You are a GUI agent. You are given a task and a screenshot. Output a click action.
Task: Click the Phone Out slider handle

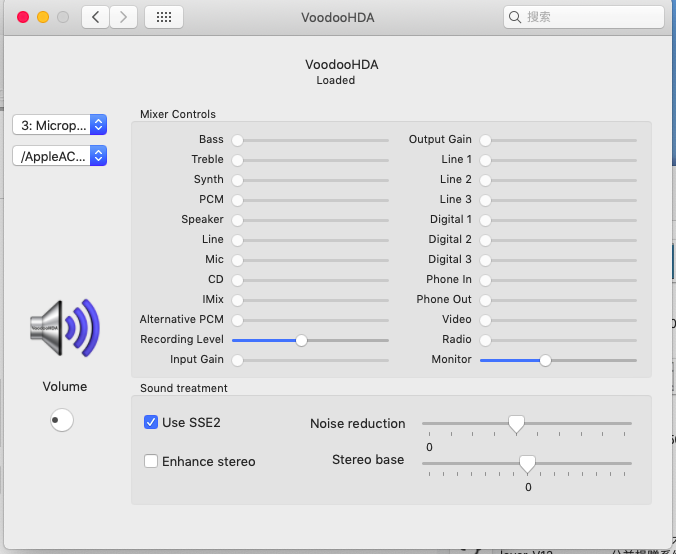[x=485, y=300]
